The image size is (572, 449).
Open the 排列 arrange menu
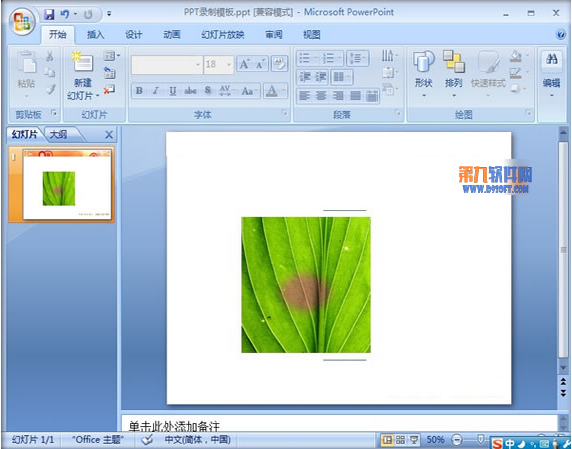coord(453,74)
